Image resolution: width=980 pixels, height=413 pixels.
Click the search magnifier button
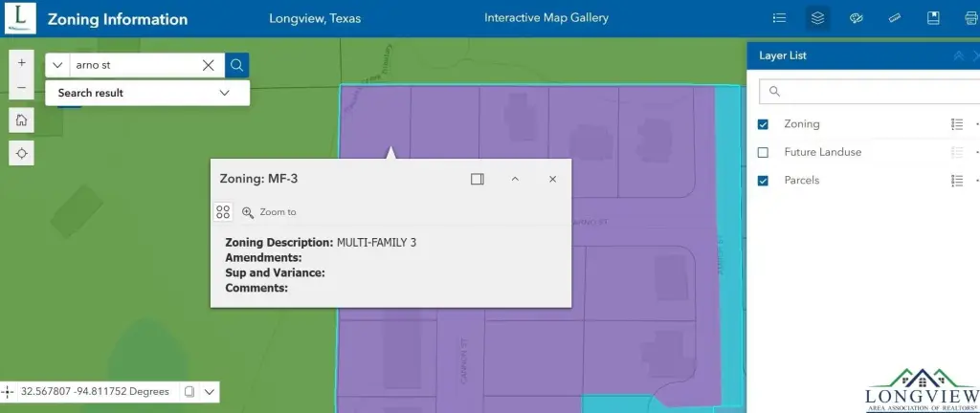[x=237, y=65]
